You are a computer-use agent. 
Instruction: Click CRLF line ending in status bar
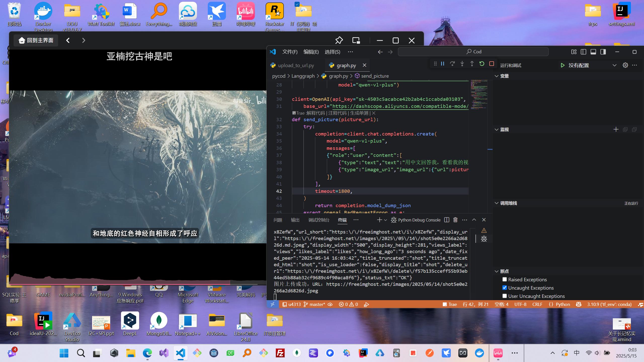(x=537, y=304)
